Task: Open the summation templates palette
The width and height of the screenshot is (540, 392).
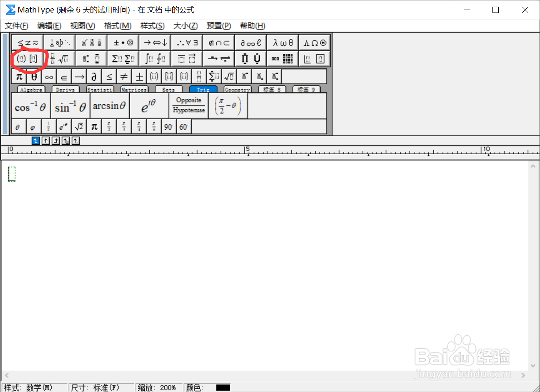Action: tap(123, 59)
